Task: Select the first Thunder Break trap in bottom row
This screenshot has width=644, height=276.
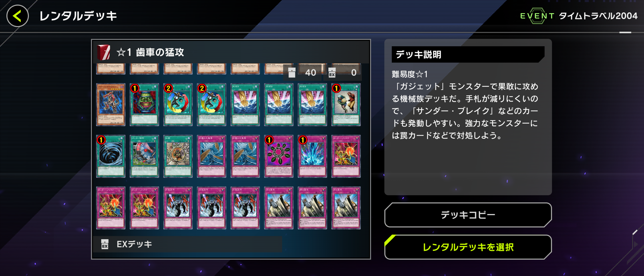Action: pos(111,208)
